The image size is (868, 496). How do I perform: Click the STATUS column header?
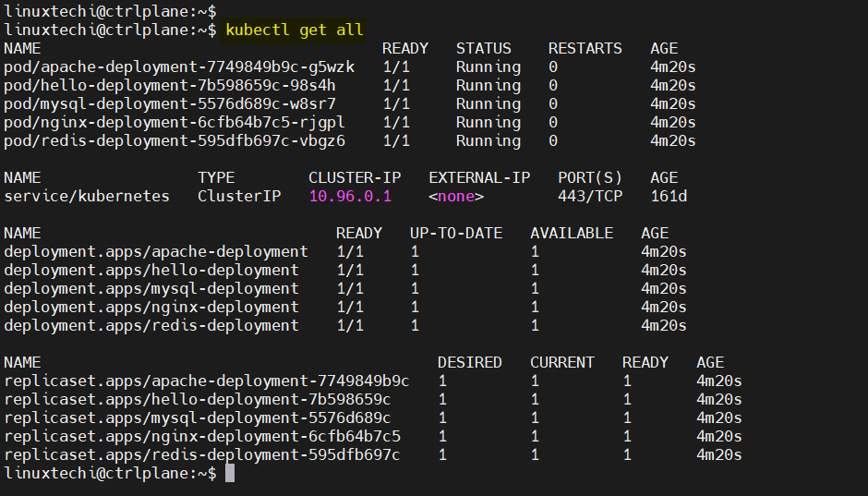[x=483, y=49]
